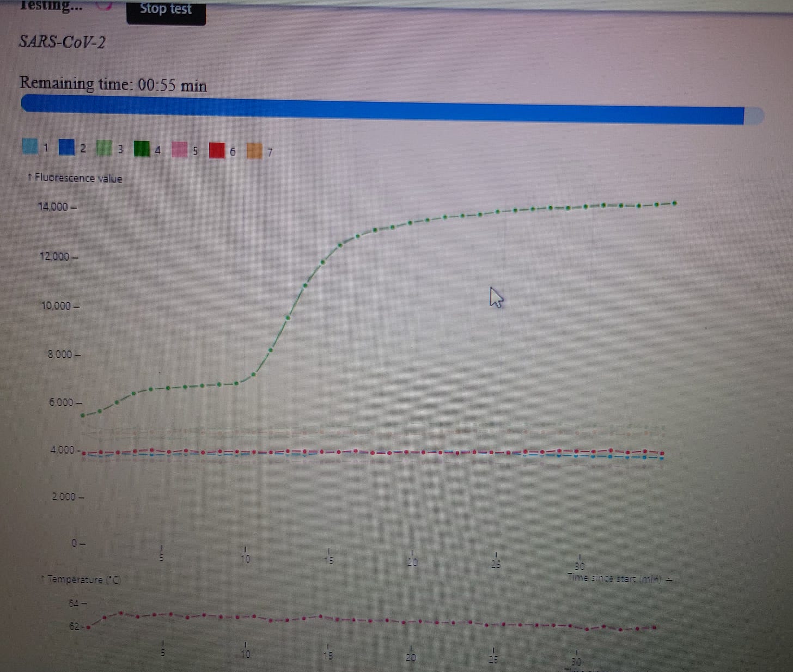The width and height of the screenshot is (793, 672).
Task: Toggle series 2 dark blue legend swatch
Action: click(66, 147)
